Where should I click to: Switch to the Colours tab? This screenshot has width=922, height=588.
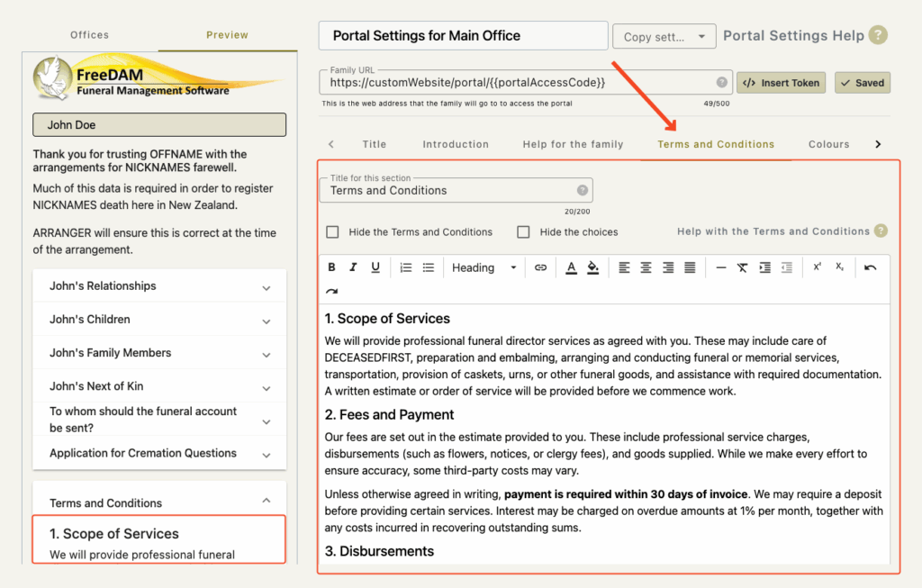tap(828, 144)
